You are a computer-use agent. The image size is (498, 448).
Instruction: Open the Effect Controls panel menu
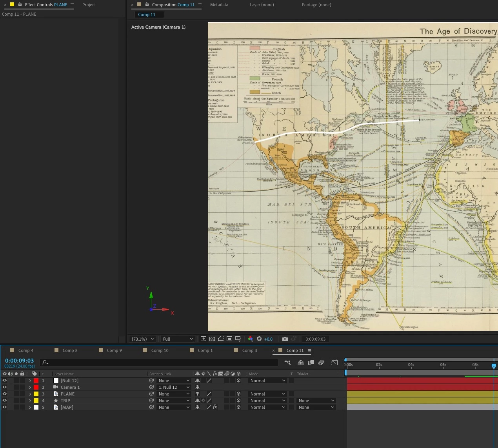(x=72, y=5)
